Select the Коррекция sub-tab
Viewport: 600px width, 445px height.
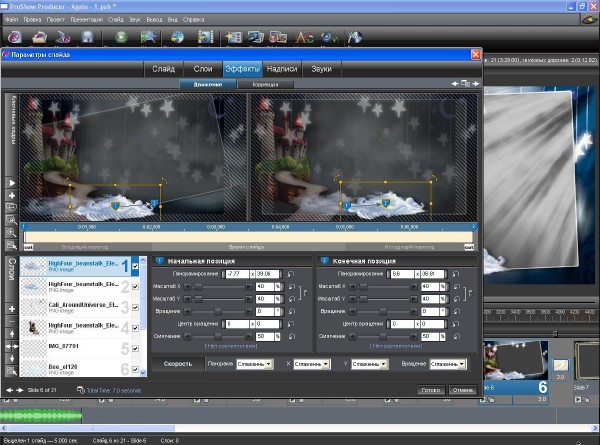coord(266,86)
